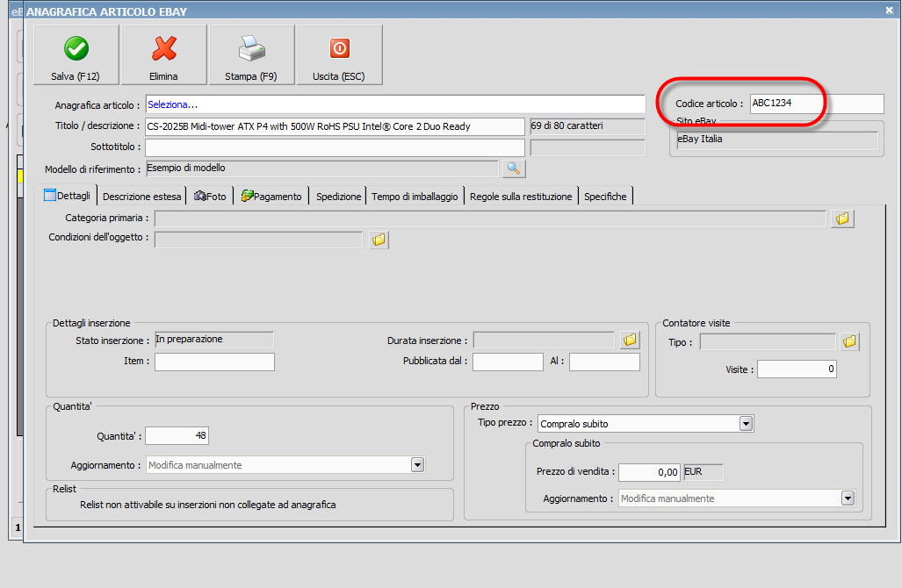Click the Stampa (F9) printer button
The width and height of the screenshot is (902, 588).
click(x=251, y=55)
